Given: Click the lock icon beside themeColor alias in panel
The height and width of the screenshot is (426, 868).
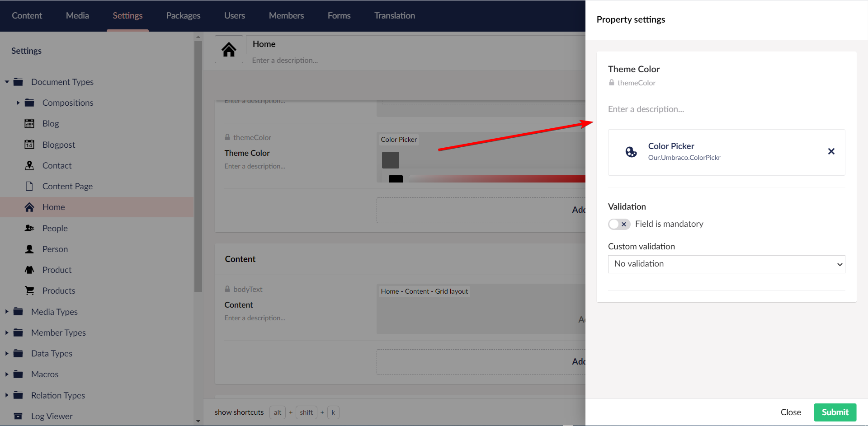Looking at the screenshot, I should point(612,83).
